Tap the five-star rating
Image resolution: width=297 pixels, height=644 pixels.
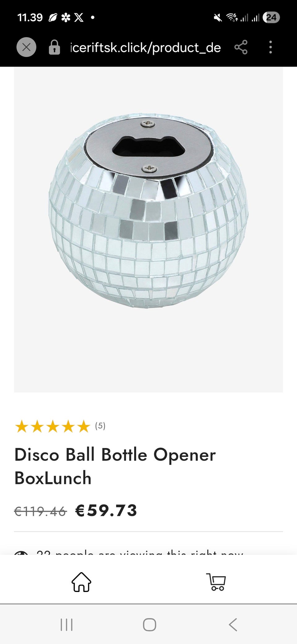pos(53,426)
